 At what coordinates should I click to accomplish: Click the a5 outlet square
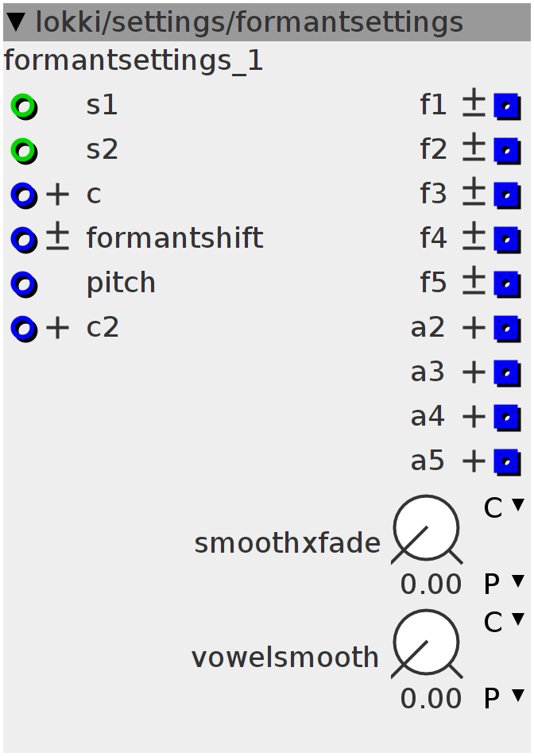click(x=507, y=462)
